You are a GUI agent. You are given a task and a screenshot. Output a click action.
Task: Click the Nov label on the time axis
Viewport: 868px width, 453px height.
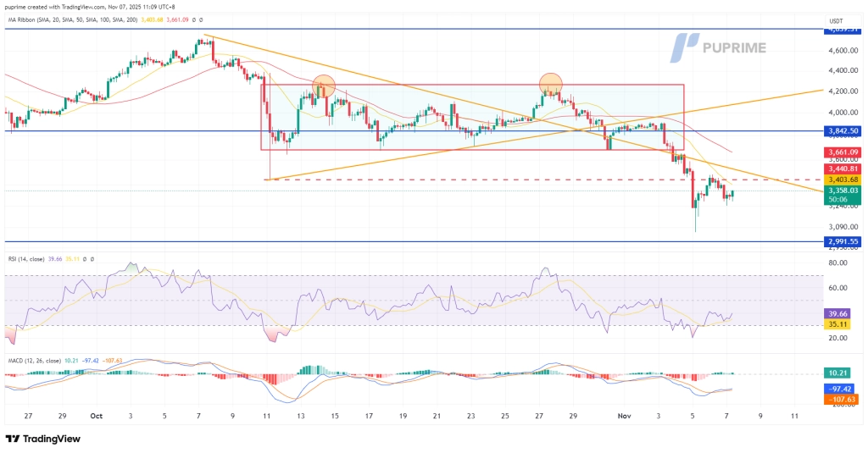(624, 417)
